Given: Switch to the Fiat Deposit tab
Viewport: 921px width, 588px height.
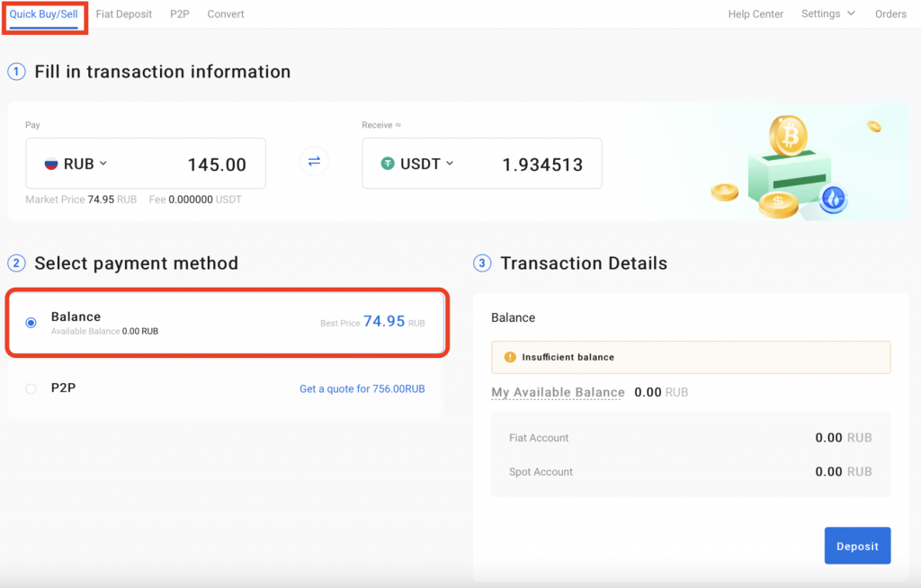Looking at the screenshot, I should (124, 14).
